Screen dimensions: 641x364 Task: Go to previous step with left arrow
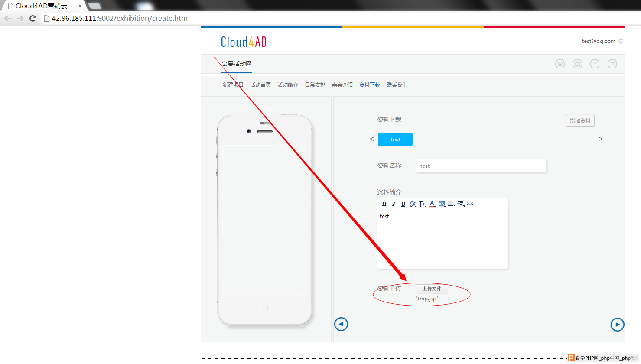(x=341, y=324)
